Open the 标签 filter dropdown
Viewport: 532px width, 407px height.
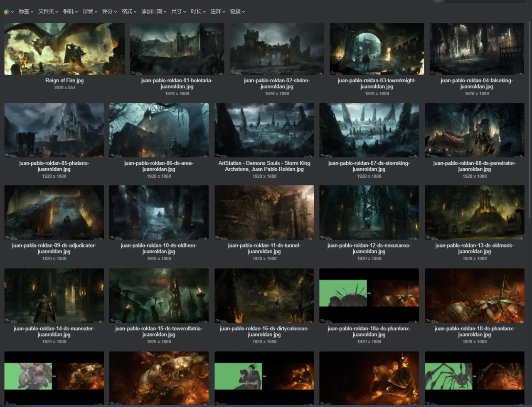26,12
